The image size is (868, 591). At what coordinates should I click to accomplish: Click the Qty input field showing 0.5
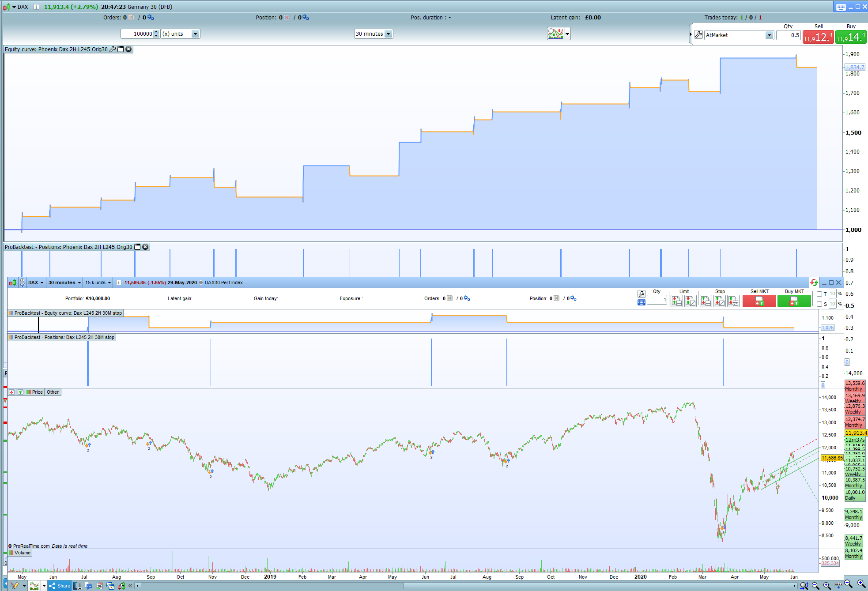click(x=788, y=35)
